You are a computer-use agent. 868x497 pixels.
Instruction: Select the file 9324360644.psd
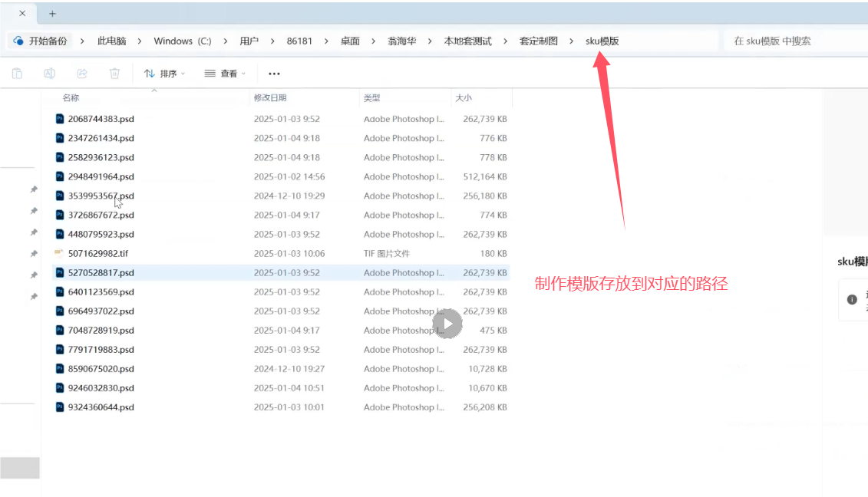pyautogui.click(x=101, y=407)
